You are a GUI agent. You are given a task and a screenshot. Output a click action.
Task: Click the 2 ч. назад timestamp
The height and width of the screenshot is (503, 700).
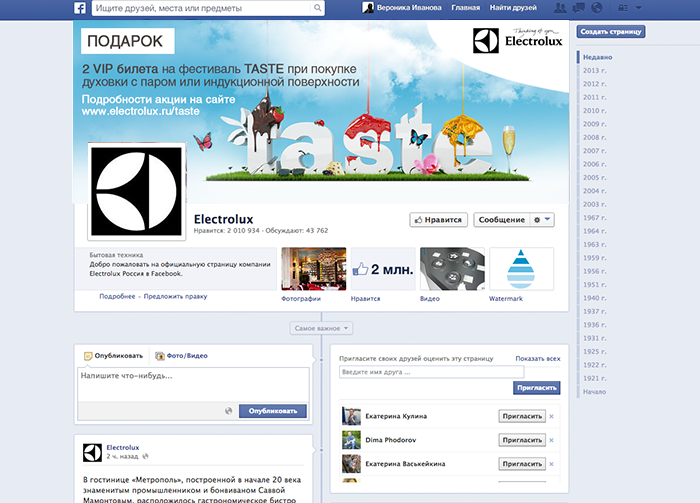pos(122,456)
